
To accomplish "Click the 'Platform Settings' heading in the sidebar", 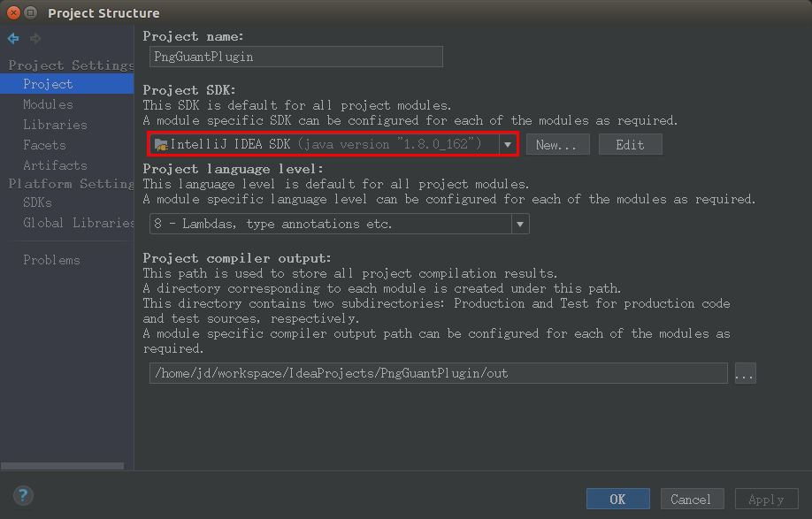I will pos(71,184).
